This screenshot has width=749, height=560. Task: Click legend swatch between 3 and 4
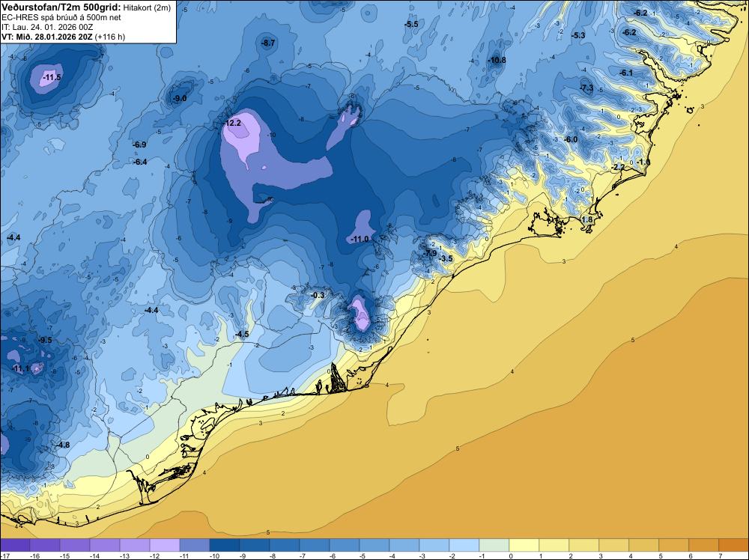point(614,544)
